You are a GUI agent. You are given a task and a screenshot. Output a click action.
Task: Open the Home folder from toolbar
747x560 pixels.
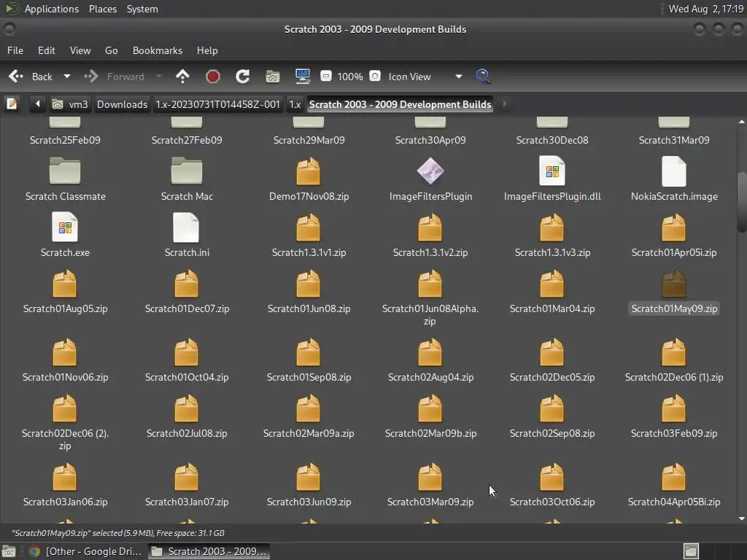coord(273,76)
